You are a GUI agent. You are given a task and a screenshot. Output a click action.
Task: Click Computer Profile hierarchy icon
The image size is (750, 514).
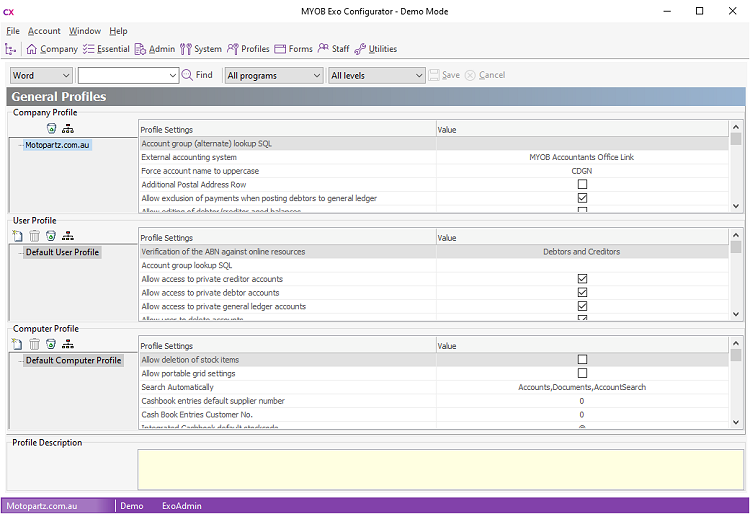(x=68, y=344)
